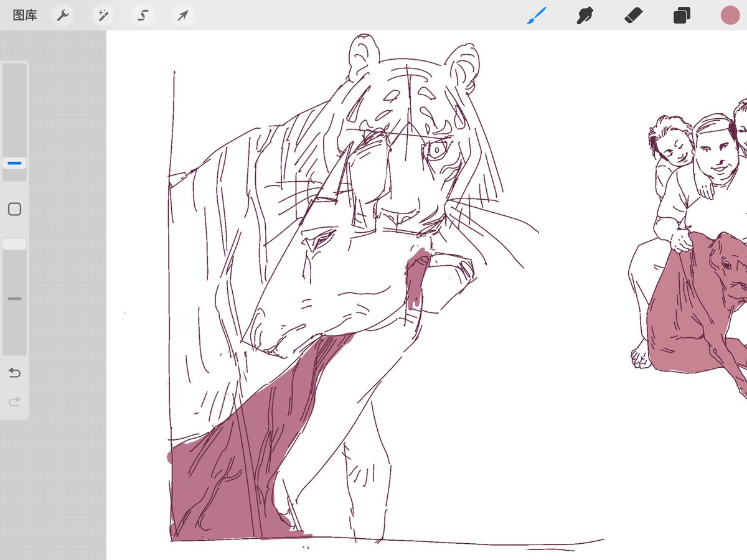Select the Transform arrow tool
Screen dimensions: 747x560
[x=183, y=16]
